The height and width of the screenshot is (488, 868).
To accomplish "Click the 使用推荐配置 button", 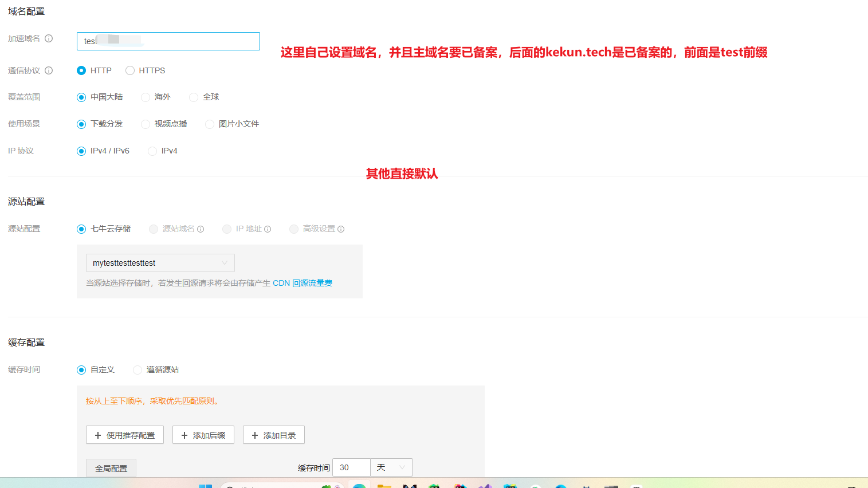I will click(125, 435).
